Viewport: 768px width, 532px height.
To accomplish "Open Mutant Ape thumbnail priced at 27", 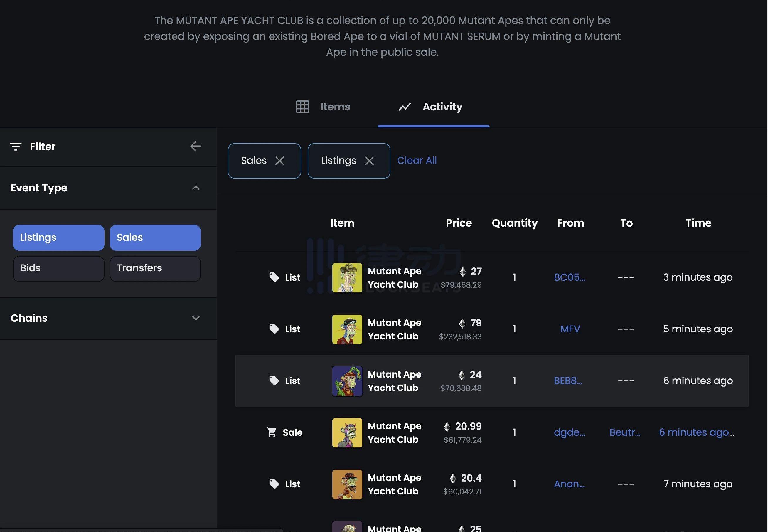I will click(347, 278).
